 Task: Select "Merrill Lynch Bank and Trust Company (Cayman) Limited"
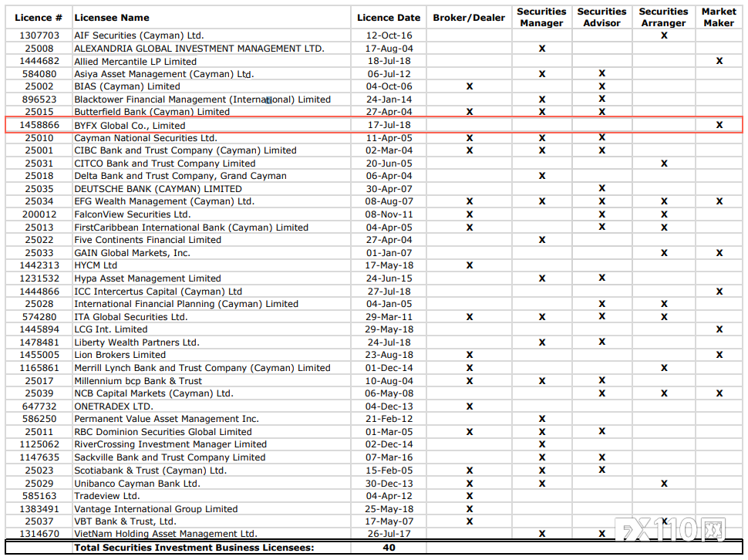[202, 368]
